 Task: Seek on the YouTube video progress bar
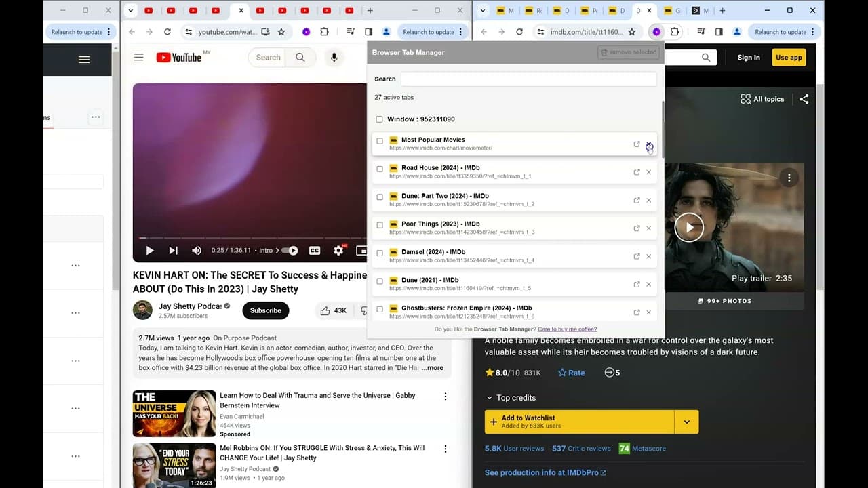point(252,238)
